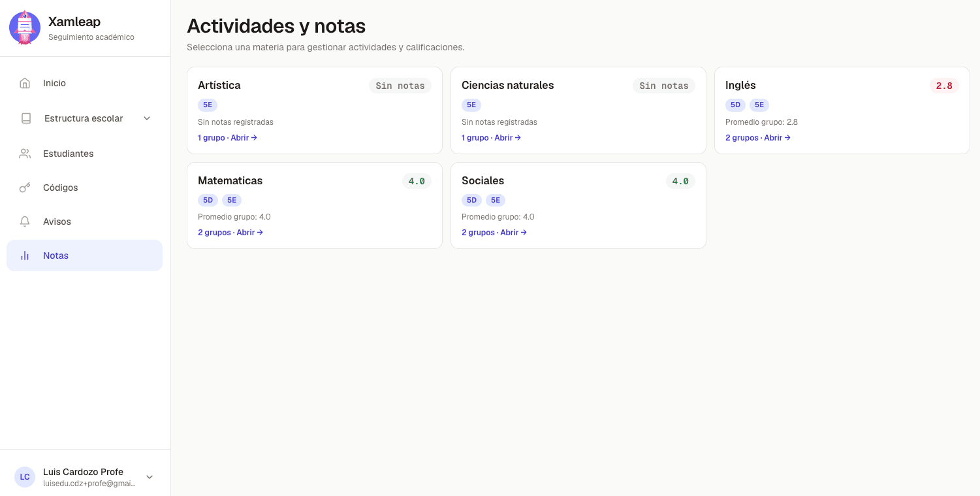Click the home icon beside Inicio
Image resolution: width=980 pixels, height=496 pixels.
(25, 83)
